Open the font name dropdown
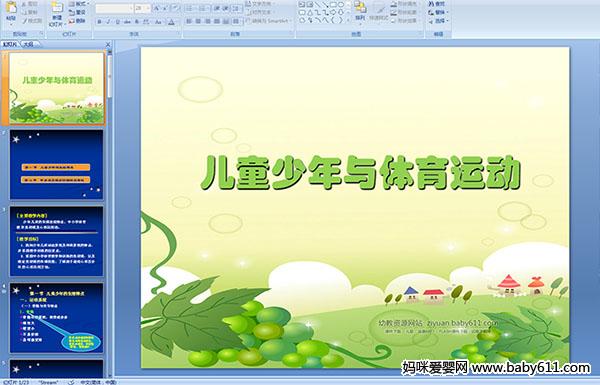Screen dimensions: 600x385 point(114,8)
